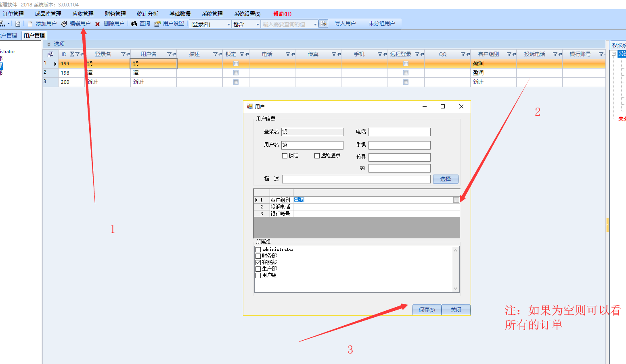Click the binoculars 查询 search icon
This screenshot has width=626, height=364.
tap(134, 24)
